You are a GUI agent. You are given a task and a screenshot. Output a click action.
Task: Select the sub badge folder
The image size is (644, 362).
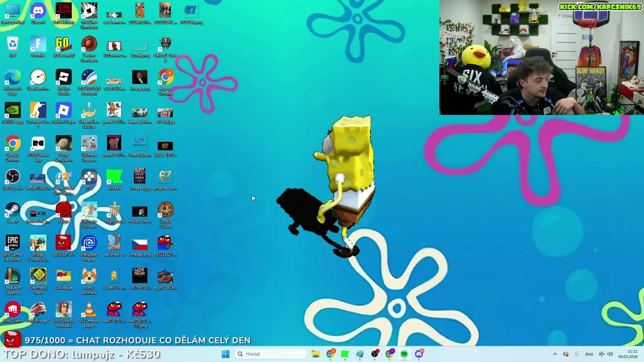63,279
